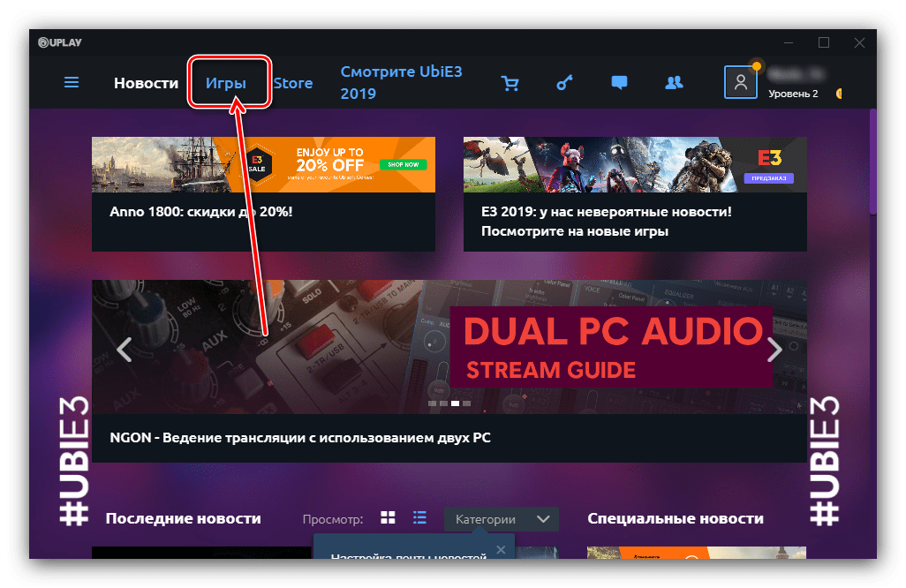Go to next carousel slide
This screenshot has height=588, width=906.
pyautogui.click(x=774, y=349)
